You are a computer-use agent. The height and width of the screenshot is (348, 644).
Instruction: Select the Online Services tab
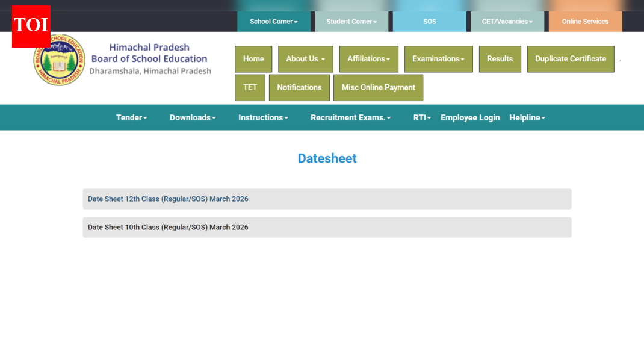(584, 21)
